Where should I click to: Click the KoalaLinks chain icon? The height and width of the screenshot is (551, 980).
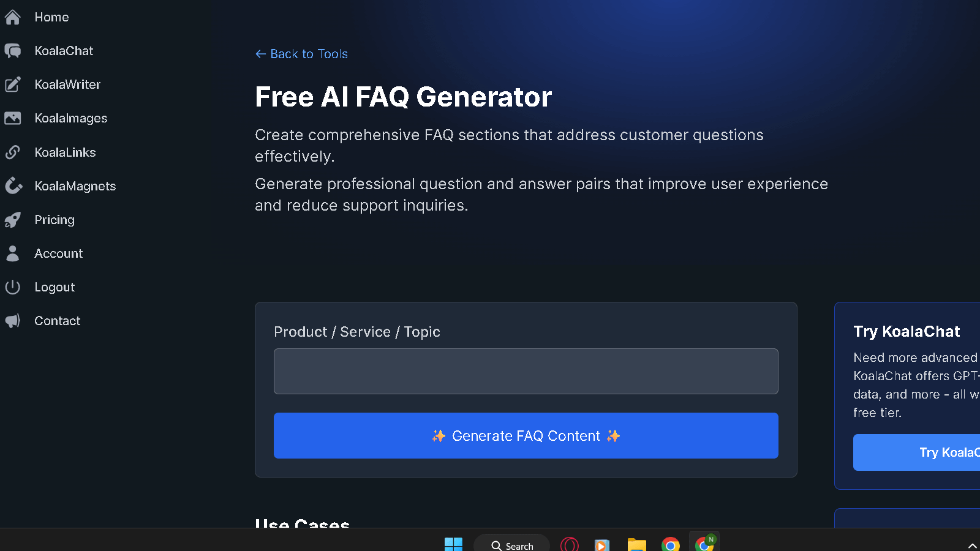[x=13, y=152]
